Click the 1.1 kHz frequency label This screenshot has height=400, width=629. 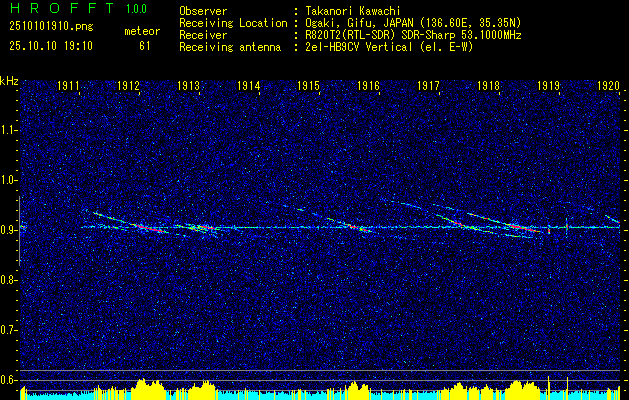click(8, 130)
